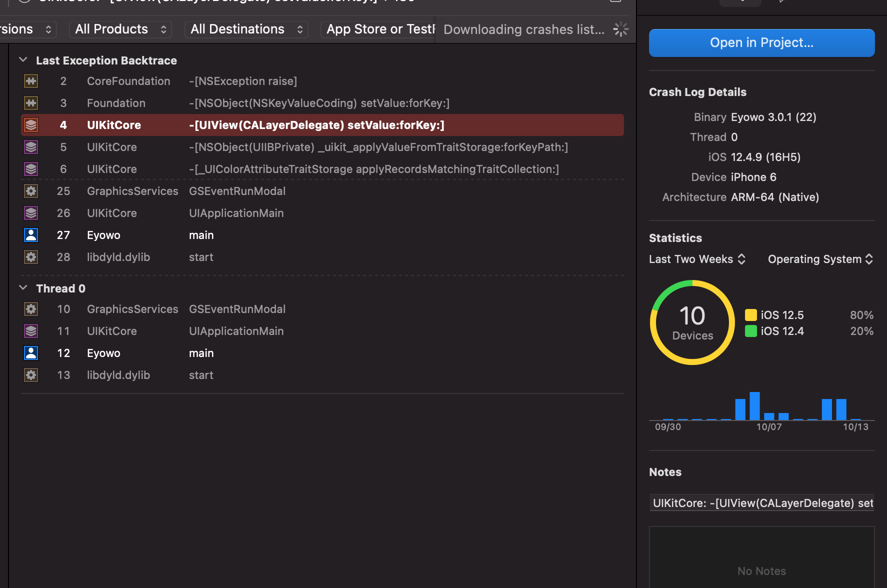Click the highlighted UIKitCore frame 4 icon
Viewport: 887px width, 588px height.
[31, 125]
